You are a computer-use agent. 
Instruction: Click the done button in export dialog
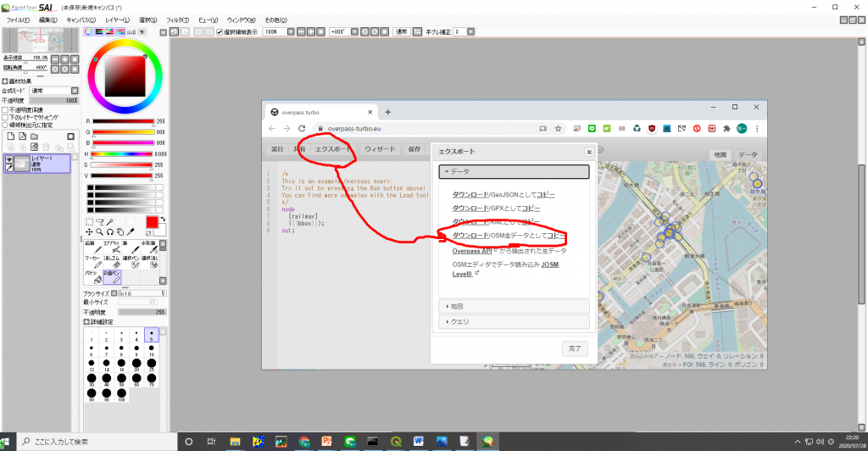(575, 348)
